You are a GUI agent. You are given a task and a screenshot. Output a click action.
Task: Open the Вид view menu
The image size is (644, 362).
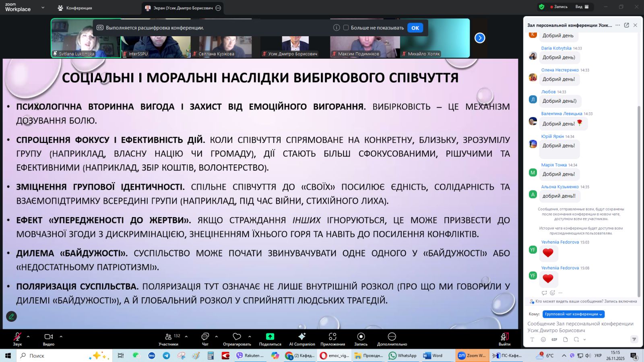582,7
